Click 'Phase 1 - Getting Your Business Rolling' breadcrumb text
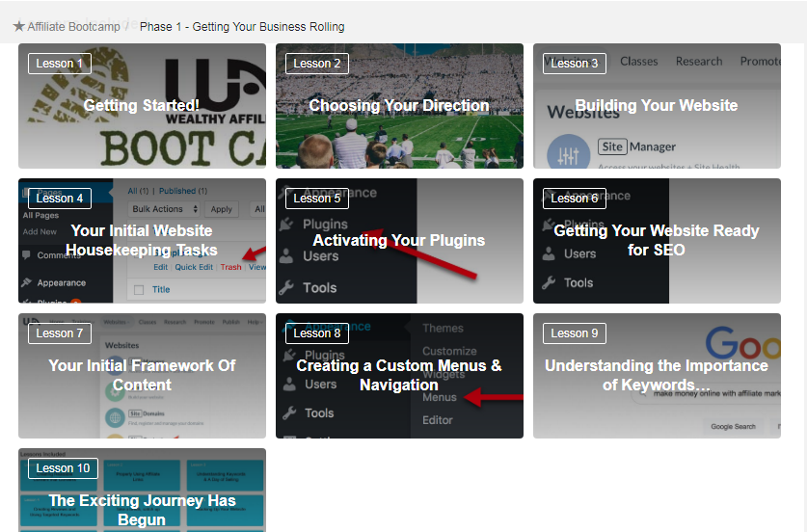This screenshot has height=532, width=807. (x=242, y=27)
